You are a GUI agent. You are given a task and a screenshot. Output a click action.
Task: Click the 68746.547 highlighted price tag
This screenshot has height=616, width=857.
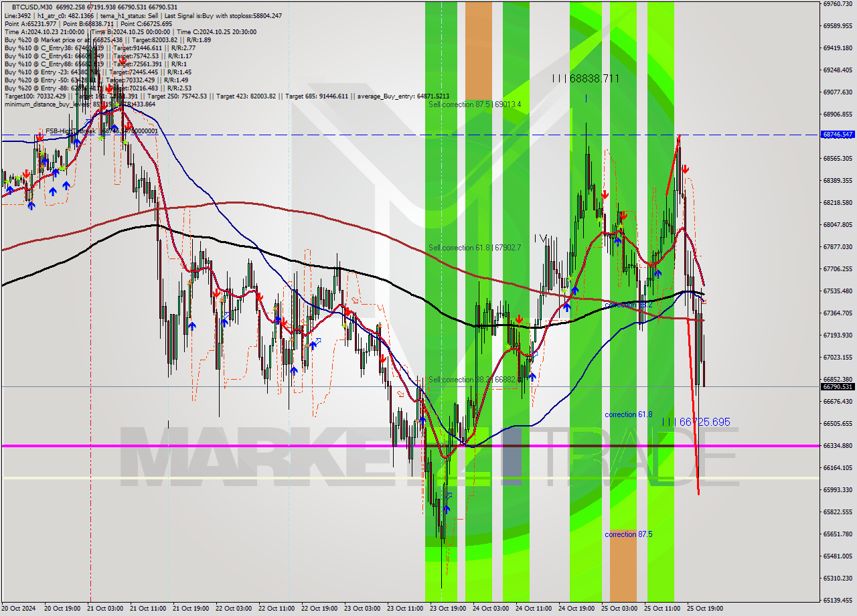(838, 135)
